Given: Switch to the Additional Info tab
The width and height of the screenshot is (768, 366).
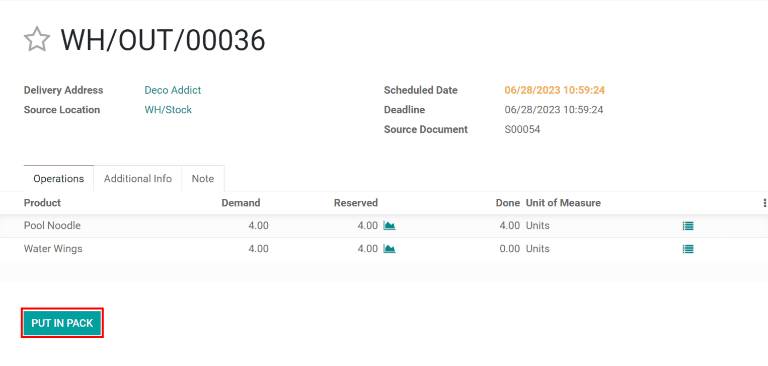Looking at the screenshot, I should pos(138,178).
